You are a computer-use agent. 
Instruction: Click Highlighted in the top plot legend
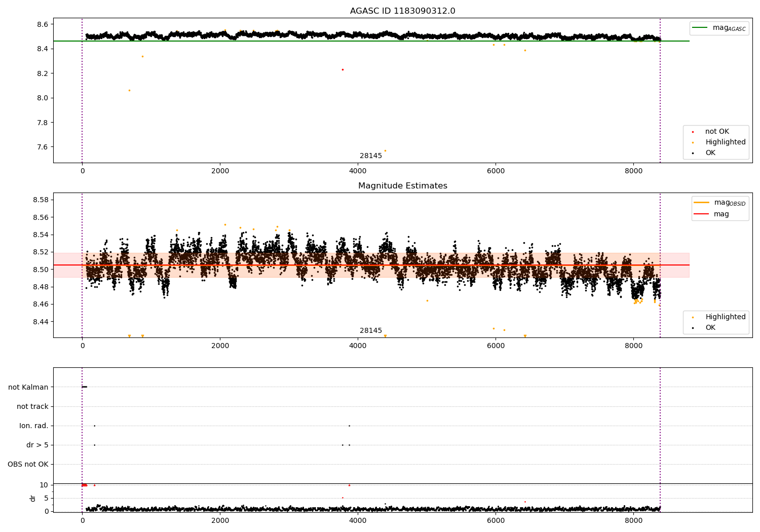coord(718,142)
